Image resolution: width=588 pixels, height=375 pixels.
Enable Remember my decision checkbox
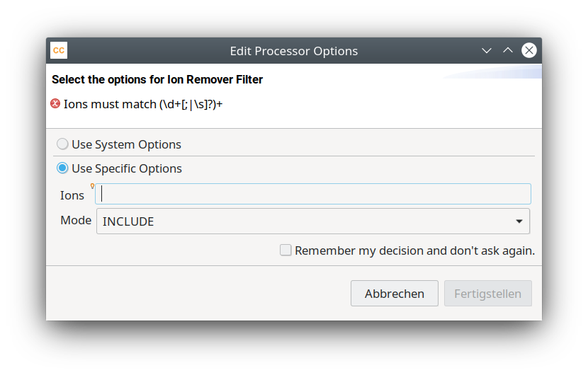285,250
